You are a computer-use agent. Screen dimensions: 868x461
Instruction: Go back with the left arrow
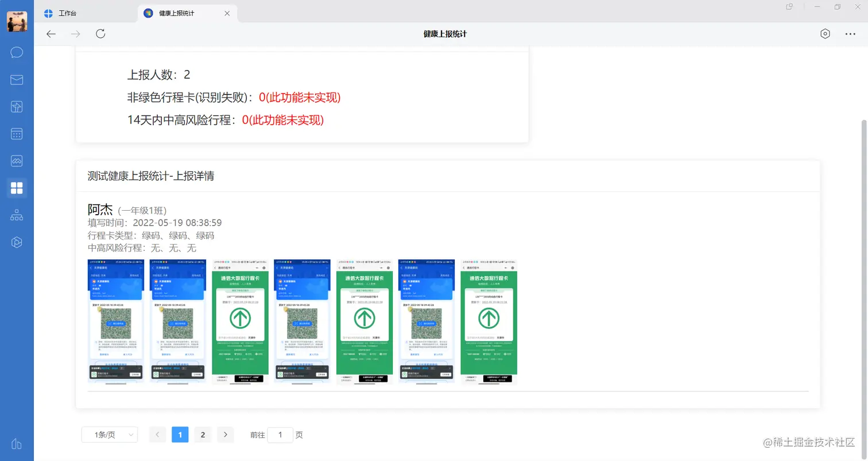point(51,34)
